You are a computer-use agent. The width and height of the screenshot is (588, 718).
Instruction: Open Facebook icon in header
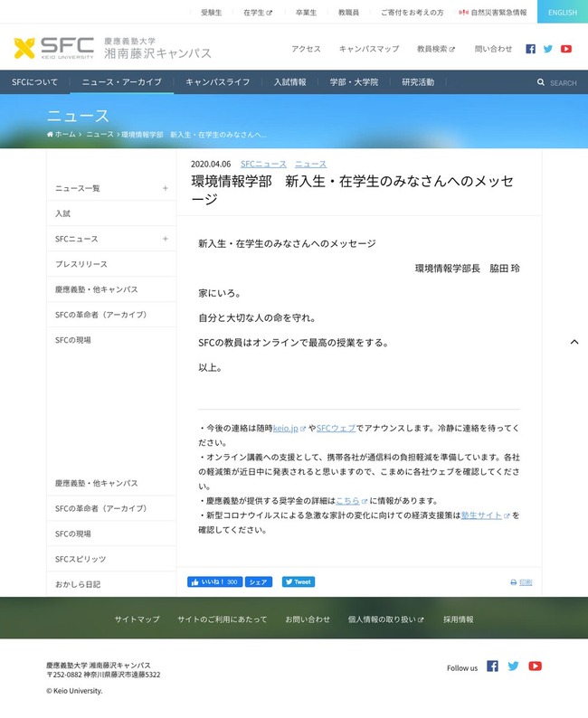point(530,49)
